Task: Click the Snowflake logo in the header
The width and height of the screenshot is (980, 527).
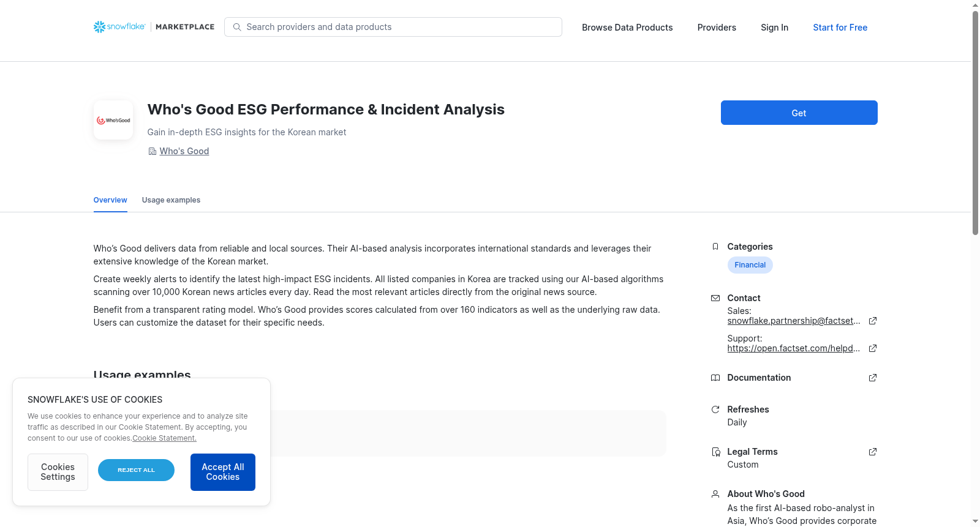Action: (x=119, y=27)
